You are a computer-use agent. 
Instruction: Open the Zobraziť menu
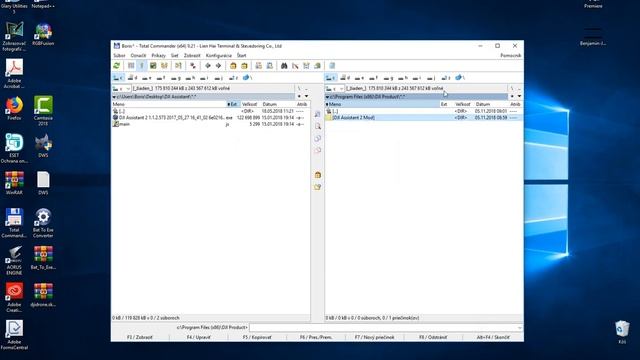coord(192,56)
